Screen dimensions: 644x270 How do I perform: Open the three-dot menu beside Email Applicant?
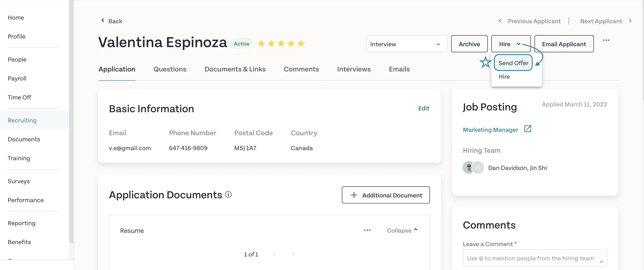(x=606, y=40)
